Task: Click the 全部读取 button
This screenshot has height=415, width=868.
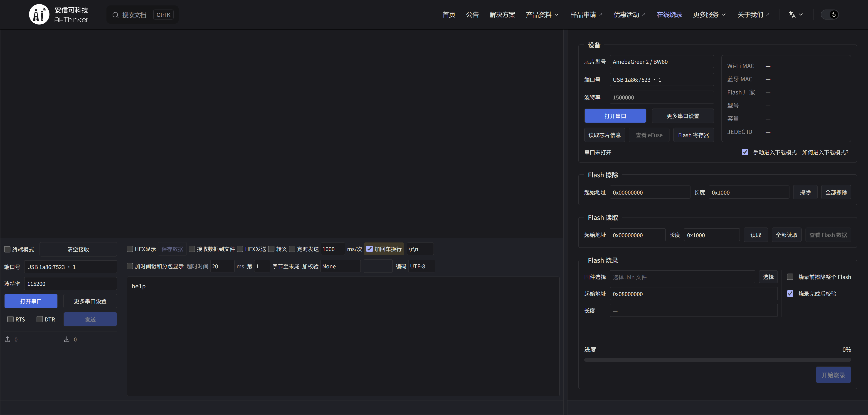Action: 787,235
